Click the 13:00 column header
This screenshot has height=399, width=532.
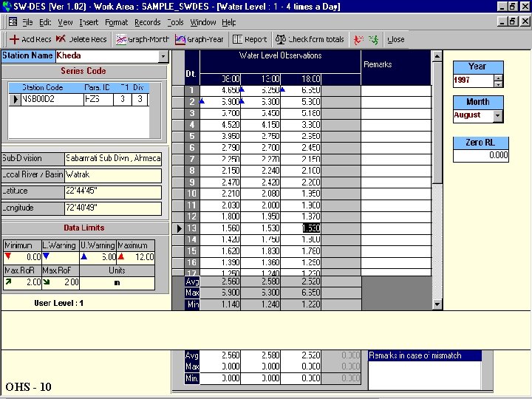coord(261,79)
